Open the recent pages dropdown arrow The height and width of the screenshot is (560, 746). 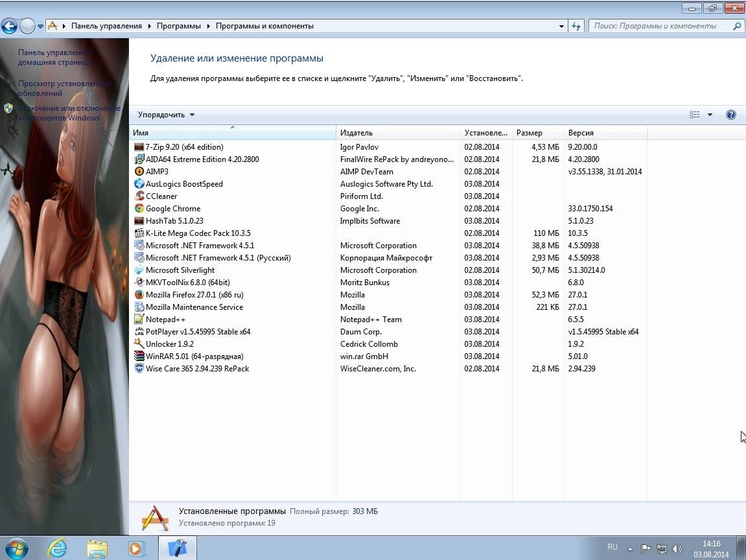(40, 26)
